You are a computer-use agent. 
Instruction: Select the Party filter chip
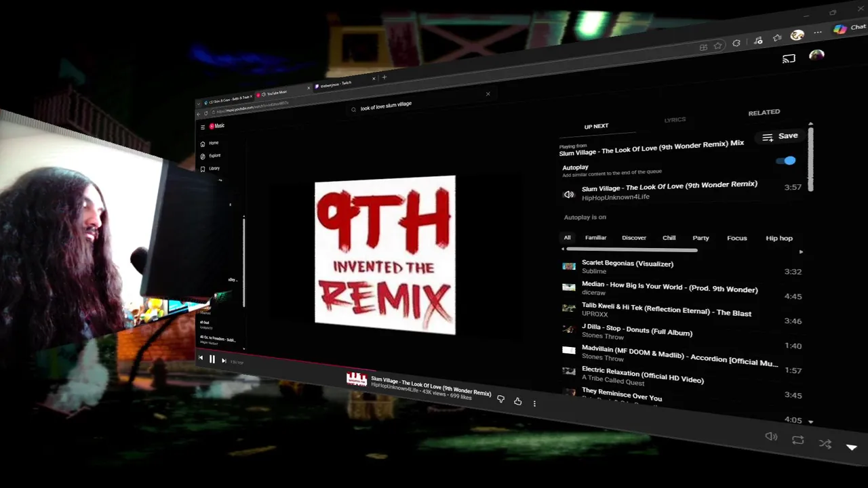[701, 238]
